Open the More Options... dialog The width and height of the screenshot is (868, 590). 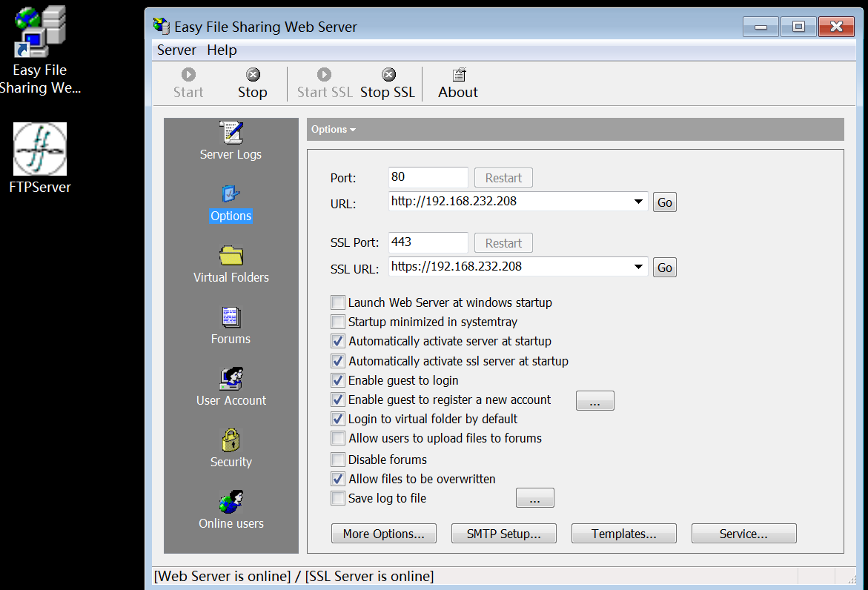(384, 534)
